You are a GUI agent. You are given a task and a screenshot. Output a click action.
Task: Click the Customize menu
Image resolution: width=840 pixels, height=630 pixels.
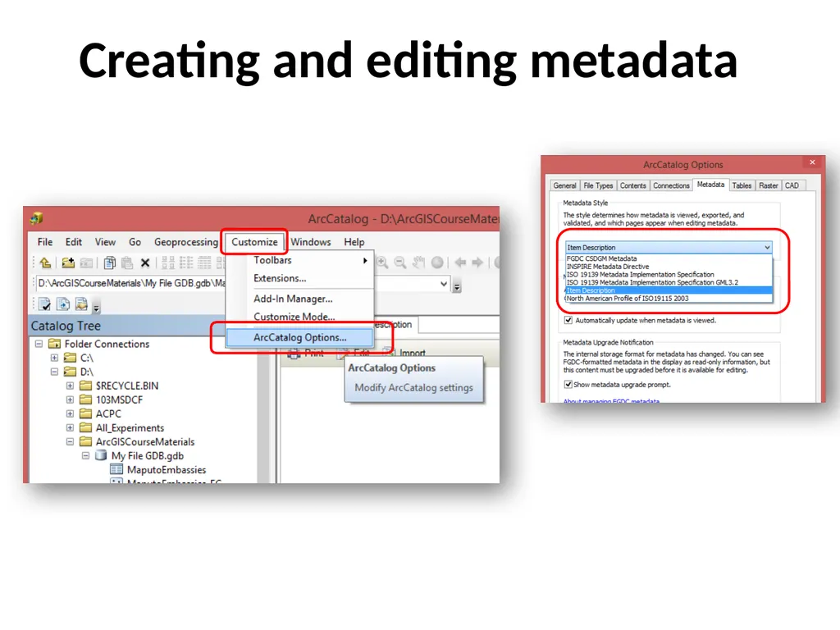click(254, 242)
